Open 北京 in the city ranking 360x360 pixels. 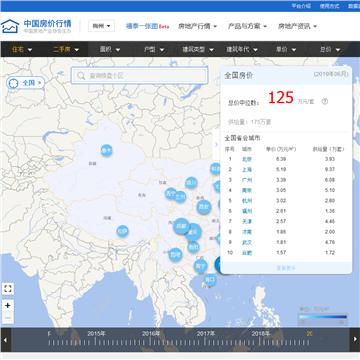(x=247, y=159)
